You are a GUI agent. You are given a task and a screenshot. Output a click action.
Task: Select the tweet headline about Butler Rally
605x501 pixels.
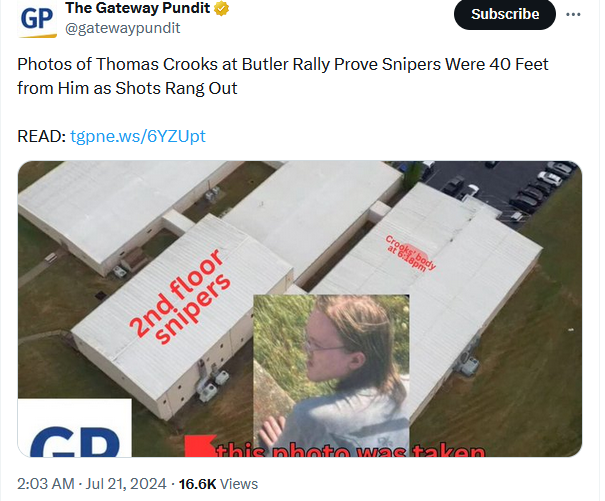282,76
